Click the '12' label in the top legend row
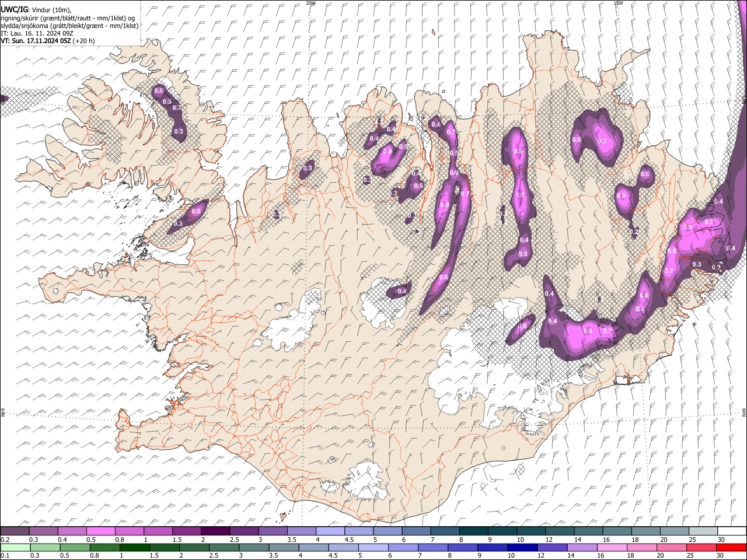747x560 pixels. coord(550,540)
